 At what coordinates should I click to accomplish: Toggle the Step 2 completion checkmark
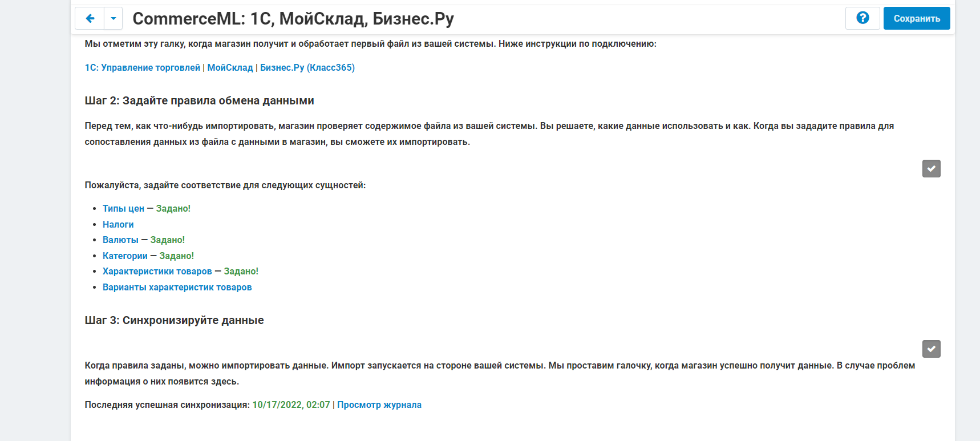[931, 168]
